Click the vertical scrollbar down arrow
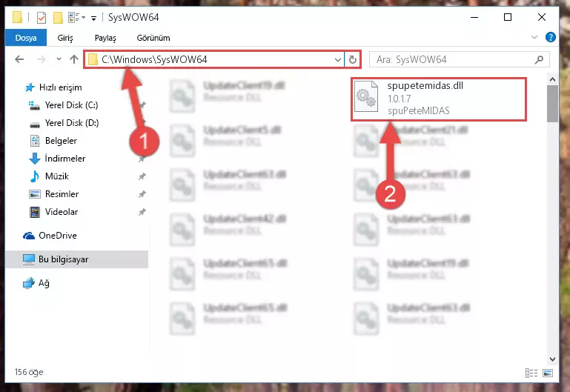 pyautogui.click(x=552, y=359)
